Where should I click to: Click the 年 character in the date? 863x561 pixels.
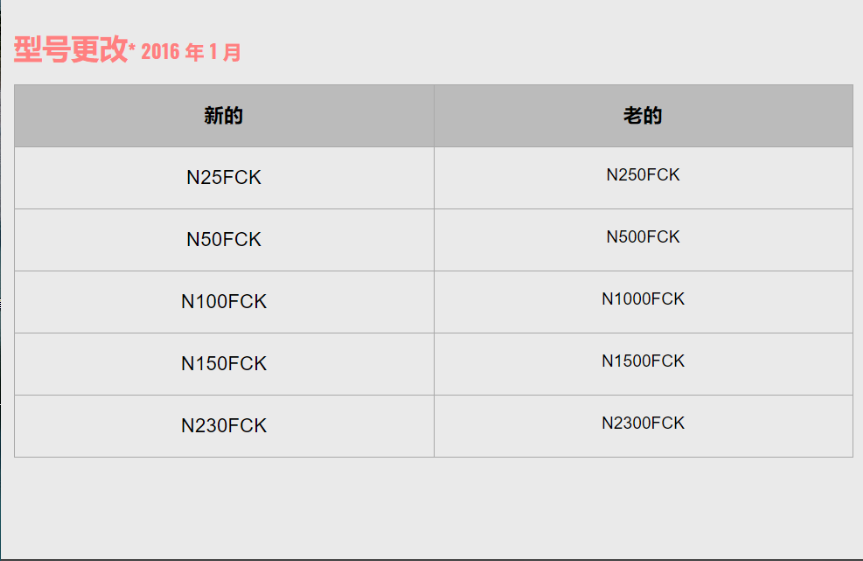click(195, 52)
